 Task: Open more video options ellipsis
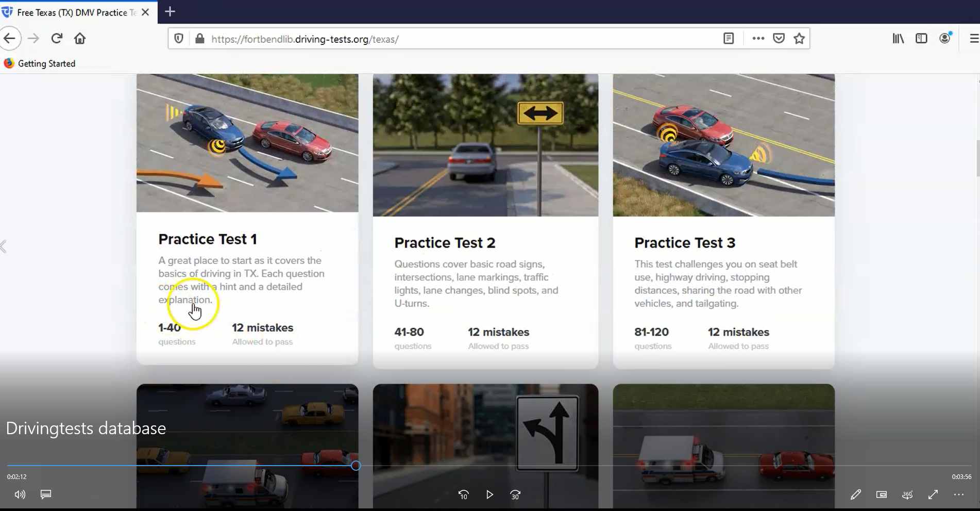click(959, 494)
